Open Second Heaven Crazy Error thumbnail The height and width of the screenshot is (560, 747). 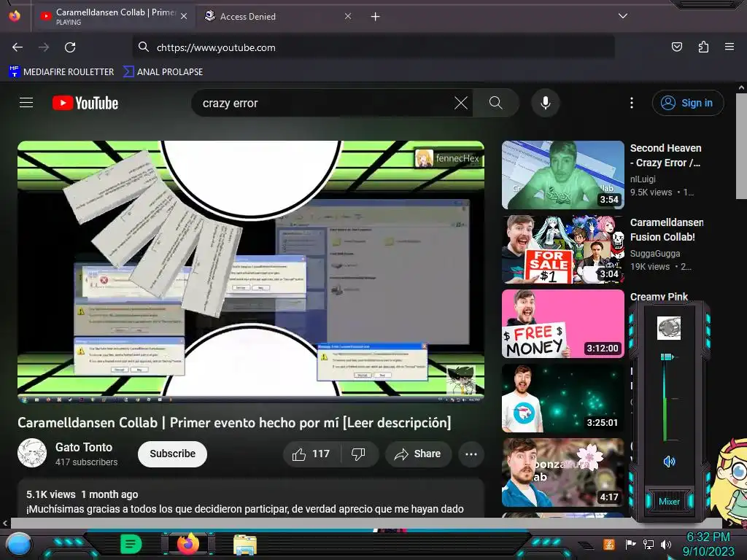562,175
